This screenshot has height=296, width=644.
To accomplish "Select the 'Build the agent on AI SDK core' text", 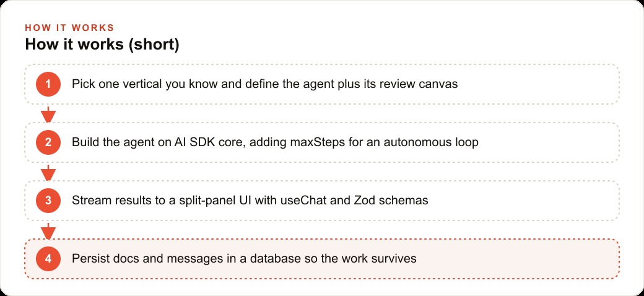I will click(x=159, y=142).
